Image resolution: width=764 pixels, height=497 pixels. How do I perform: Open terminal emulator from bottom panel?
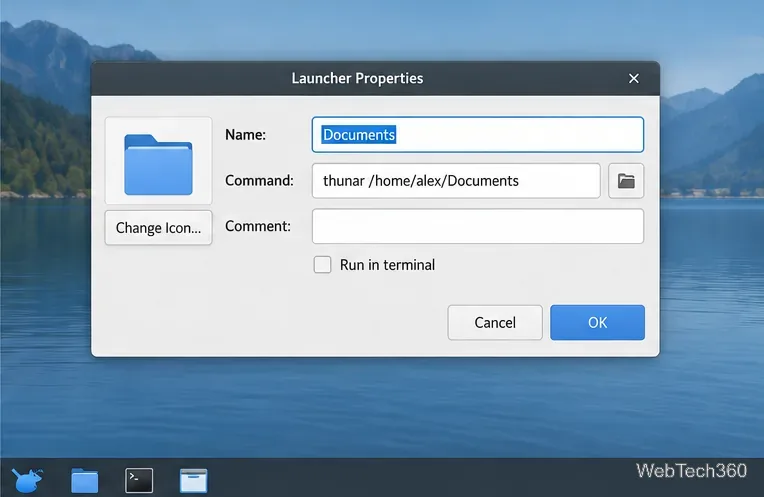click(139, 480)
